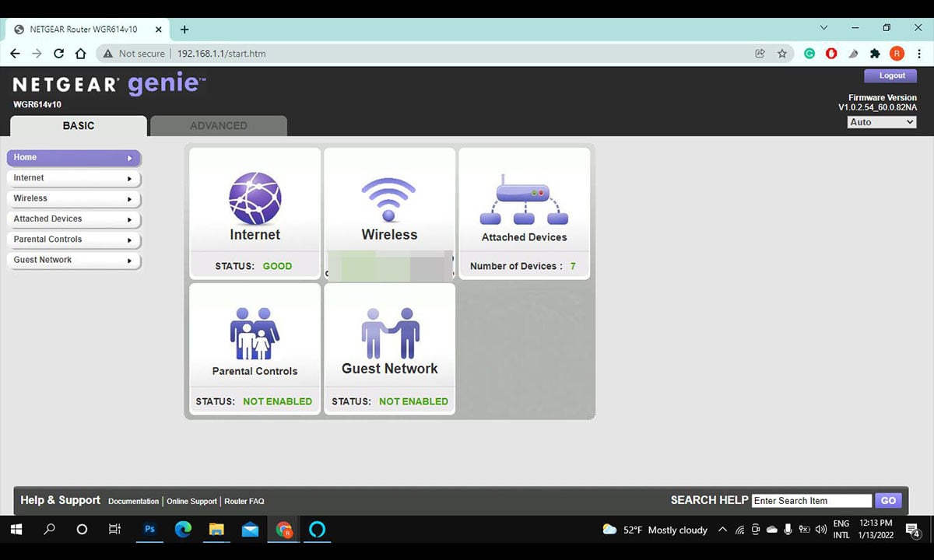Expand the Home sidebar item arrow
934x560 pixels.
click(x=130, y=158)
